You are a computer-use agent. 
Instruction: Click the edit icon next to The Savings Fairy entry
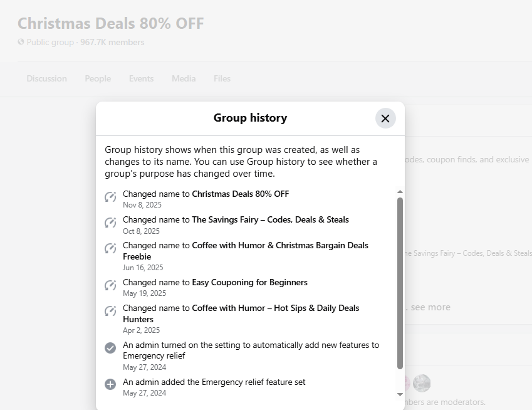click(x=110, y=223)
